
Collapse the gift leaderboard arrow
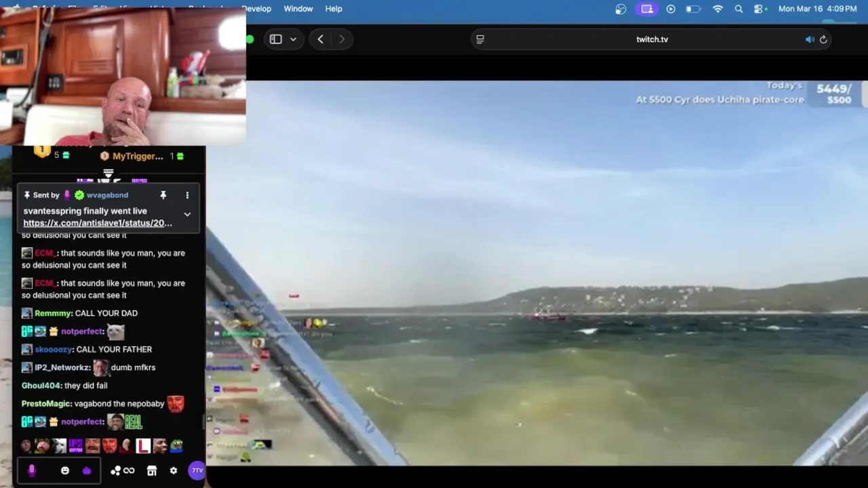point(108,174)
